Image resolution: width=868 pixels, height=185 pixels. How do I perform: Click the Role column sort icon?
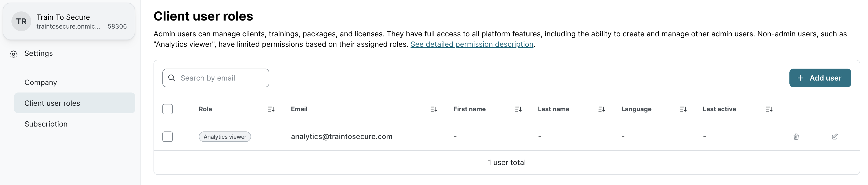pos(271,109)
